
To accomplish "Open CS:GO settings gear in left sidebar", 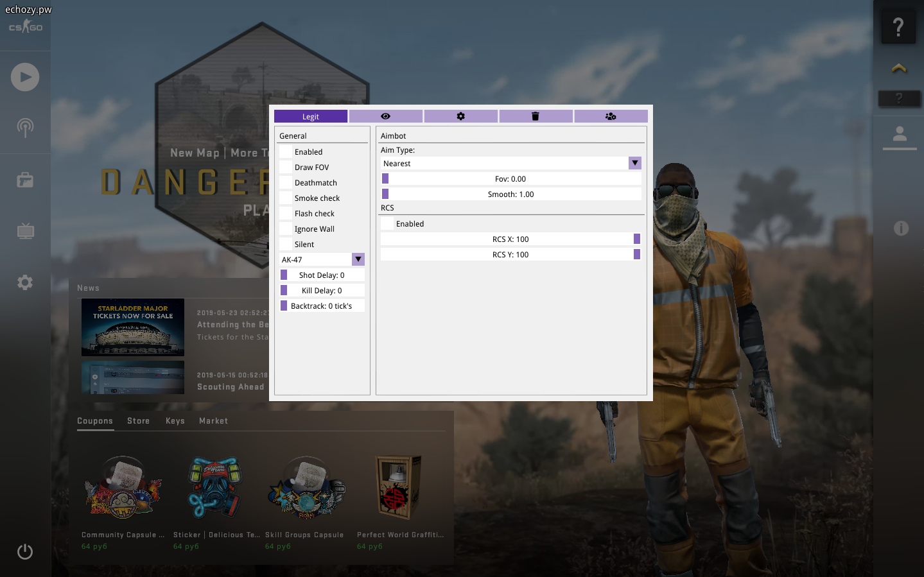I will (25, 282).
